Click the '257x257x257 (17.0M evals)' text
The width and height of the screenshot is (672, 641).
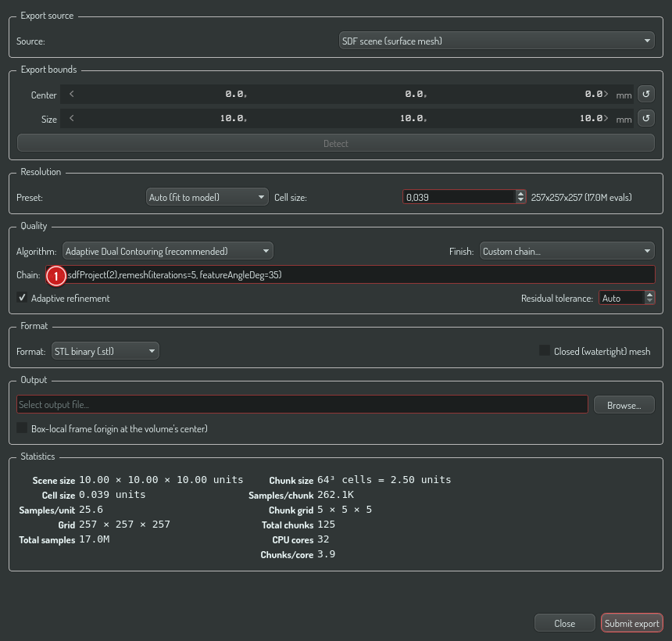coord(581,197)
